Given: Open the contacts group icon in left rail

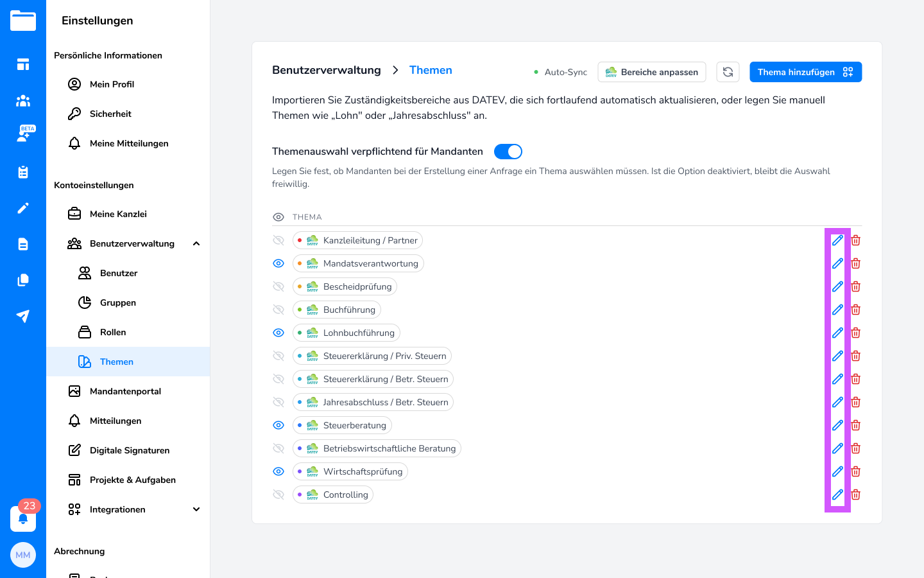Looking at the screenshot, I should click(x=23, y=100).
